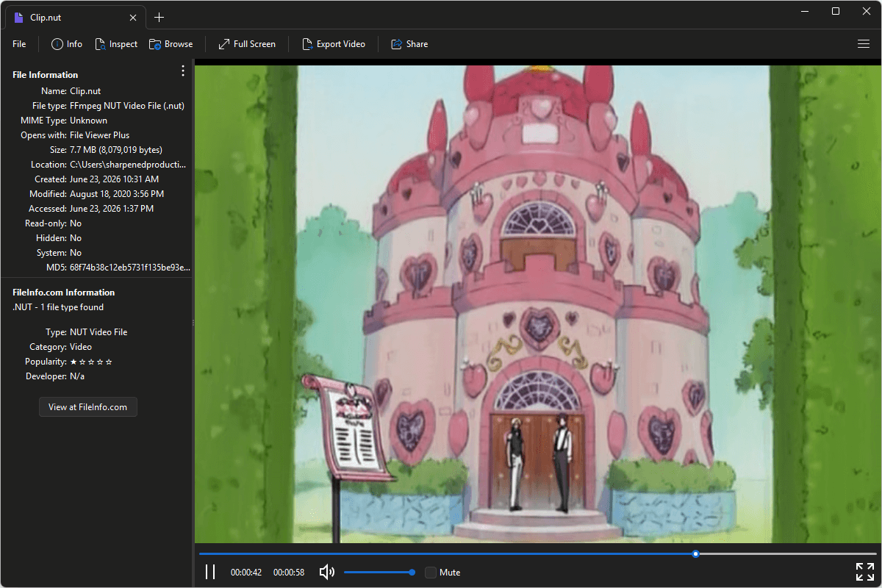Click the Category value Video
Viewport: 882px width, 588px height.
click(x=81, y=347)
